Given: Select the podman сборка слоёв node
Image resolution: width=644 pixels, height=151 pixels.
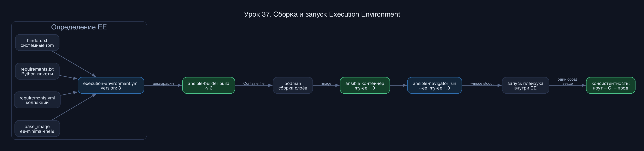Looking at the screenshot, I should [293, 86].
